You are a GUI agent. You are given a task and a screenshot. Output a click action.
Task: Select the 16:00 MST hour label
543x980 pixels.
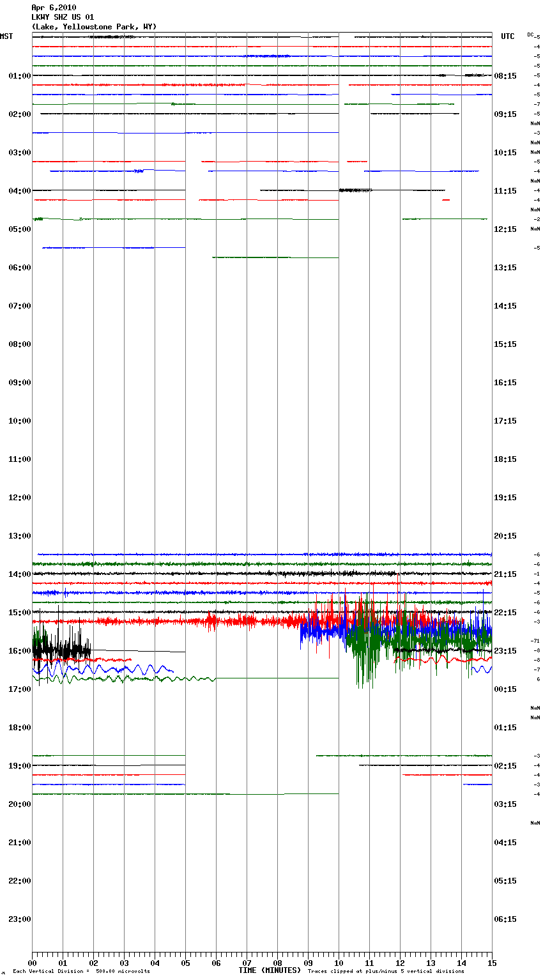click(x=20, y=651)
